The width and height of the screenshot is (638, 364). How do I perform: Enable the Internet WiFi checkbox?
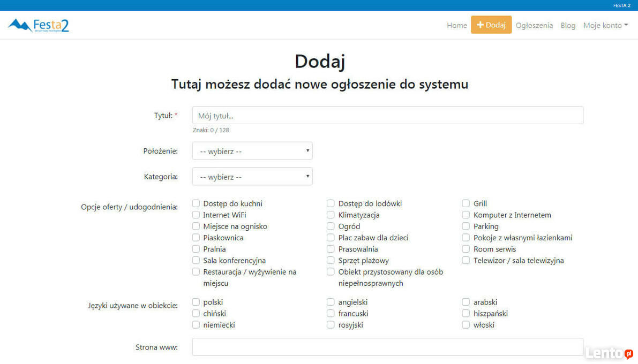click(x=196, y=215)
